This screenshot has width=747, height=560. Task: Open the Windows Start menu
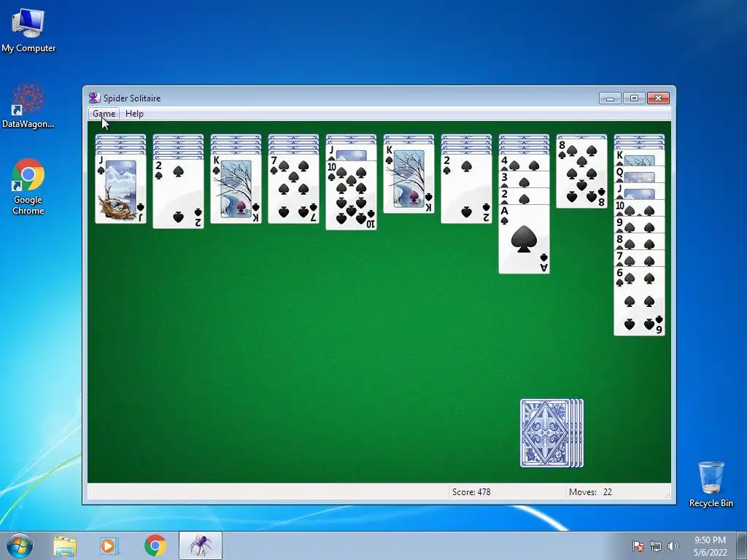pyautogui.click(x=20, y=545)
